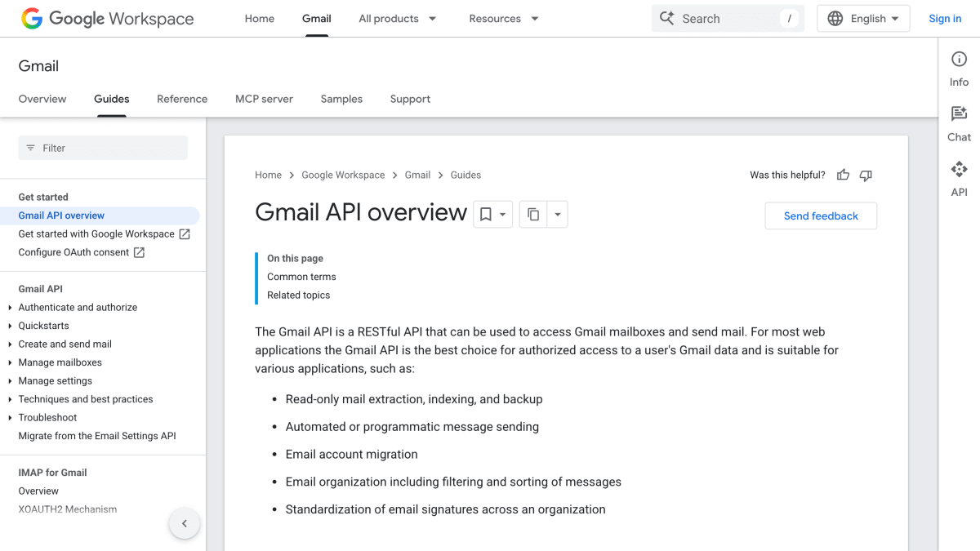Open the API side panel

coord(959,179)
